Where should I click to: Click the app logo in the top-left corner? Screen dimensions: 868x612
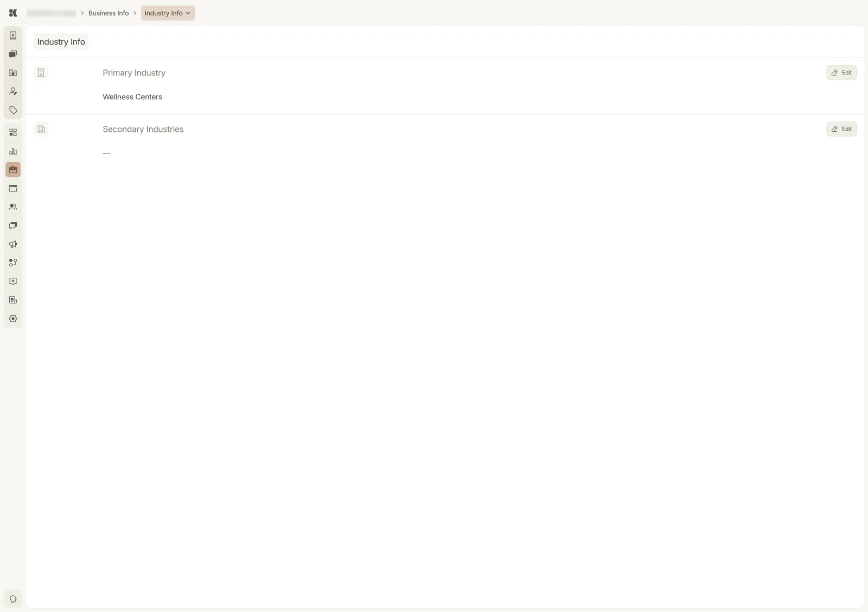[x=13, y=13]
